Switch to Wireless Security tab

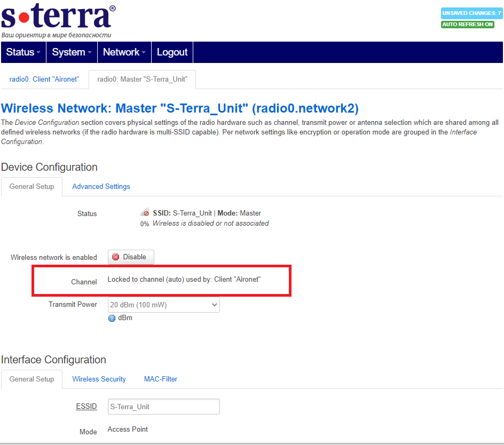coord(99,379)
